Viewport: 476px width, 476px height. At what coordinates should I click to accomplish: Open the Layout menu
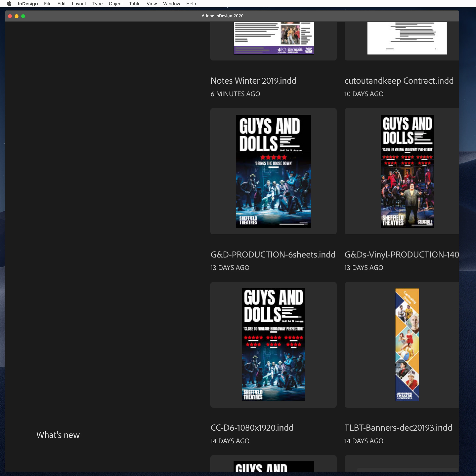pos(79,4)
